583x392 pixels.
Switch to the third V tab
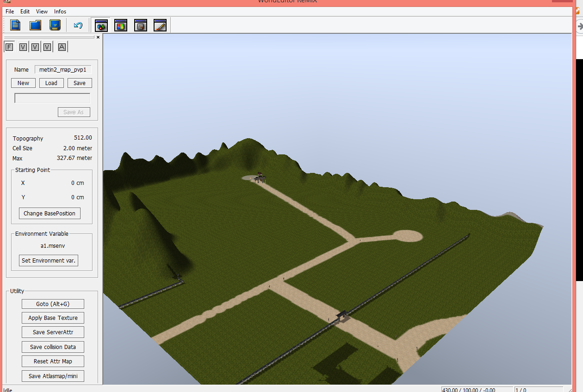47,47
